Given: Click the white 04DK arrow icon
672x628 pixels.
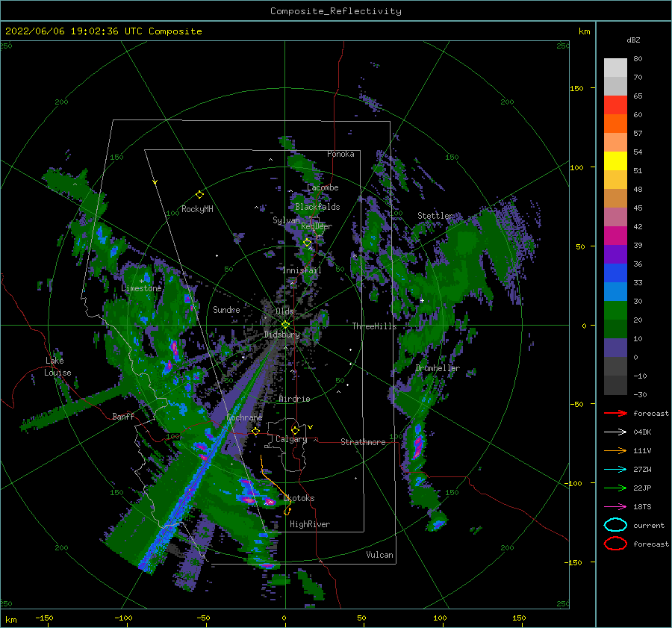Looking at the screenshot, I should click(615, 432).
